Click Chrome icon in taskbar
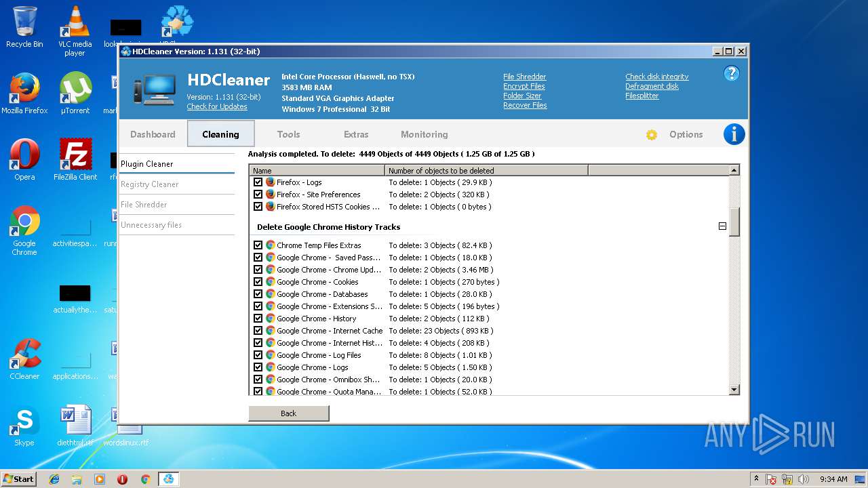 click(x=145, y=479)
